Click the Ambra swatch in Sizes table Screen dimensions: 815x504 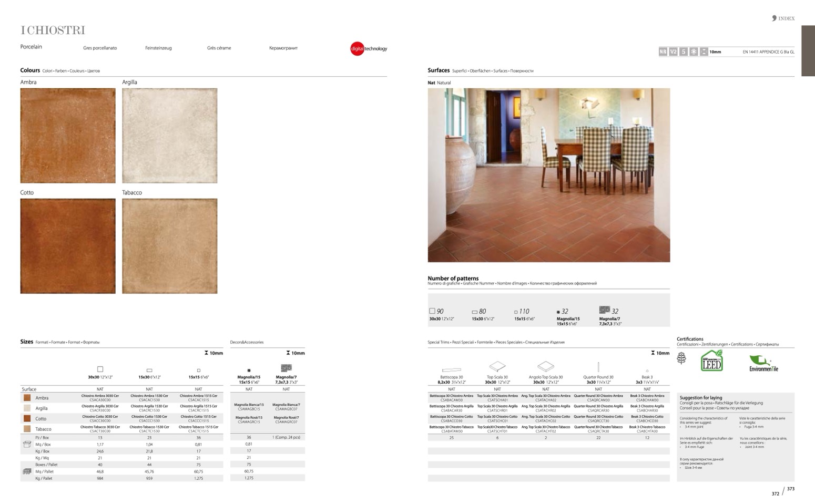point(27,398)
